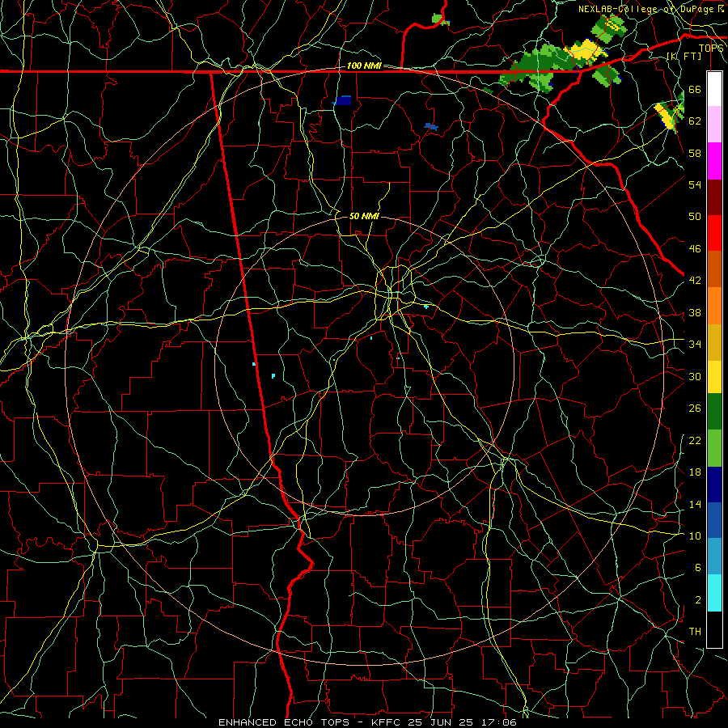Click the legend value "18"
The height and width of the screenshot is (728, 728).
pyautogui.click(x=695, y=472)
